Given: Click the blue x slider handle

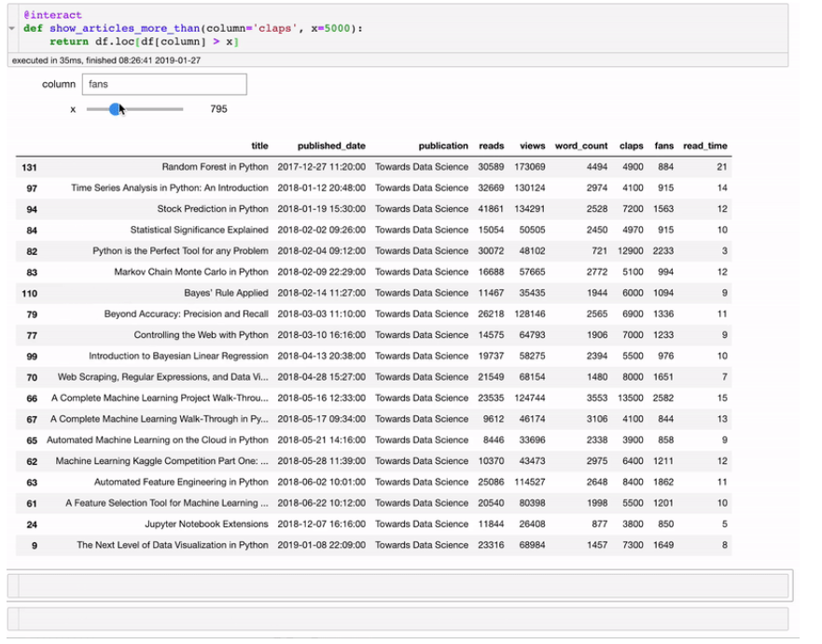Looking at the screenshot, I should 115,109.
